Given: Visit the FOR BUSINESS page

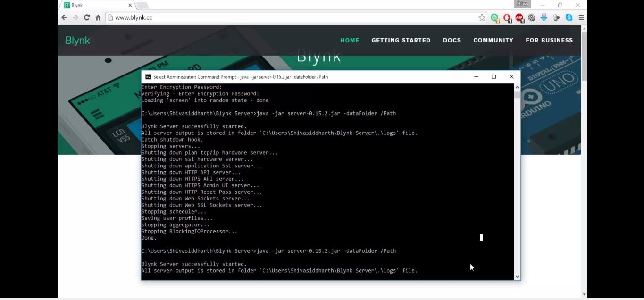Looking at the screenshot, I should tap(549, 40).
